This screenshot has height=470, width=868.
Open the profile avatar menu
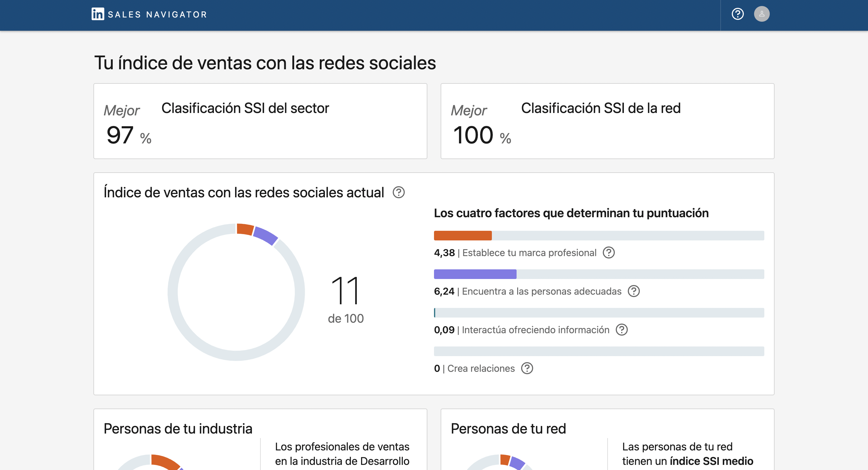pos(762,14)
